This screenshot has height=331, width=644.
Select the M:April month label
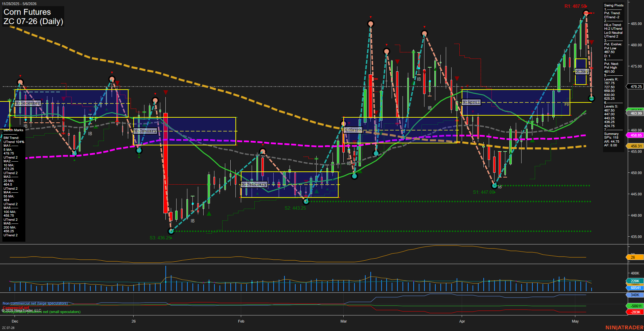(x=471, y=102)
